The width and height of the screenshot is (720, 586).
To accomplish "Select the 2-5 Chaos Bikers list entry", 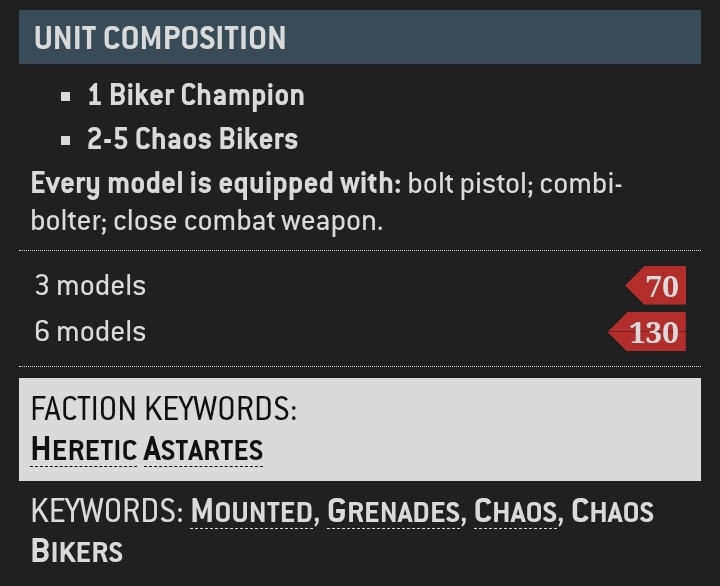I will click(x=192, y=139).
